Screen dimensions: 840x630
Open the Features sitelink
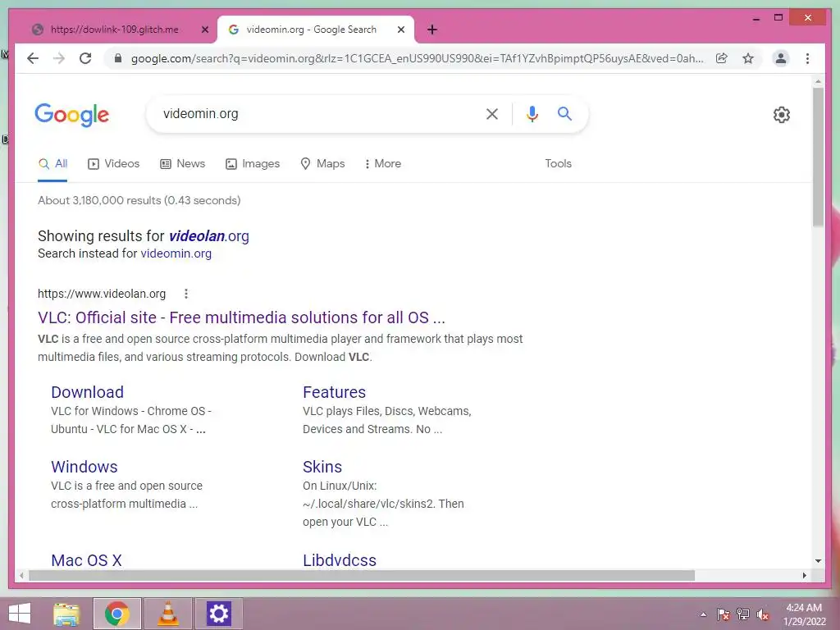pyautogui.click(x=335, y=392)
